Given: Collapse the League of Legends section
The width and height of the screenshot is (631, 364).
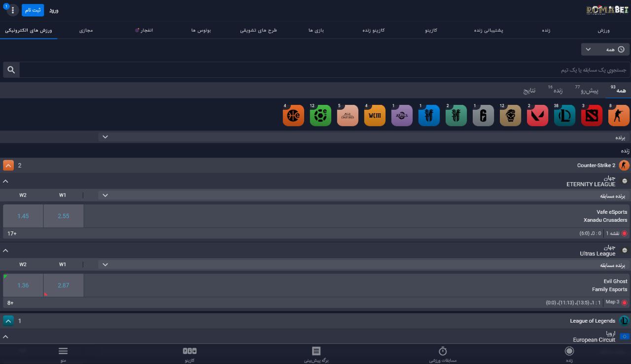Looking at the screenshot, I should click(x=8, y=321).
